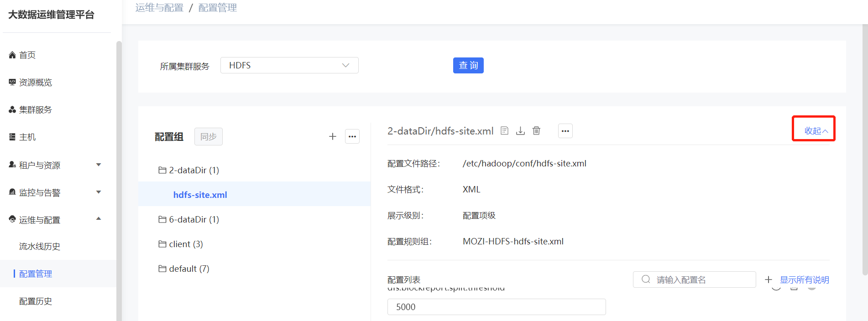This screenshot has height=321, width=868.
Task: Open config group more actions menu
Action: point(352,136)
